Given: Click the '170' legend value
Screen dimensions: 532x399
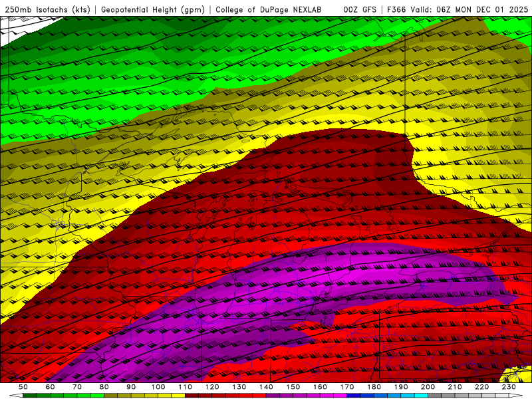Looking at the screenshot, I should (347, 387).
